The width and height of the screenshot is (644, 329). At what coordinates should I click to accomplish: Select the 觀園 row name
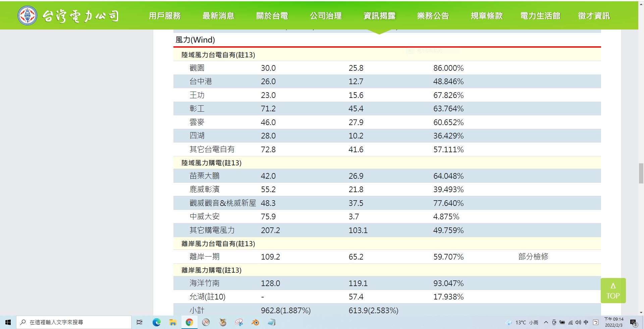pos(197,68)
